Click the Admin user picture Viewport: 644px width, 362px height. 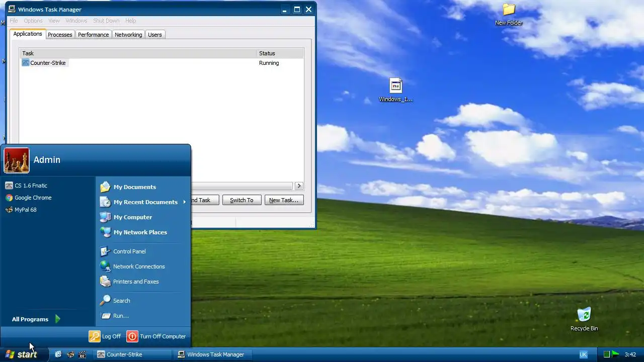[17, 160]
